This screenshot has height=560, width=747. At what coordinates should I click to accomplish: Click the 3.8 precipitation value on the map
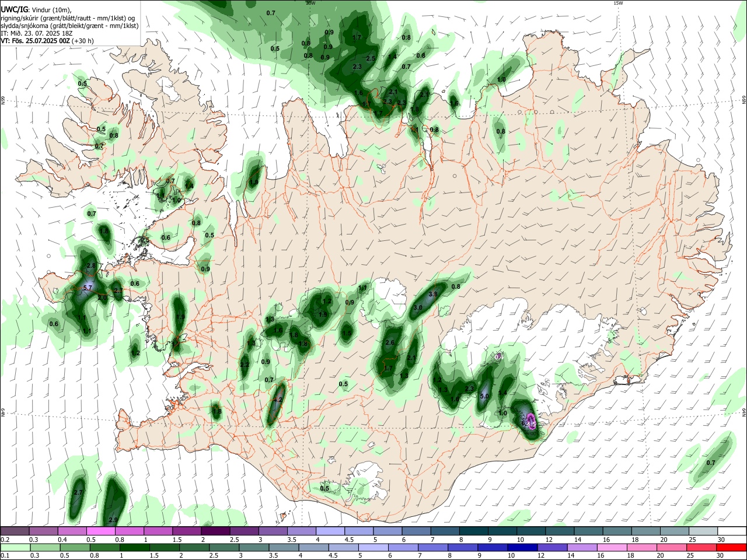433,295
